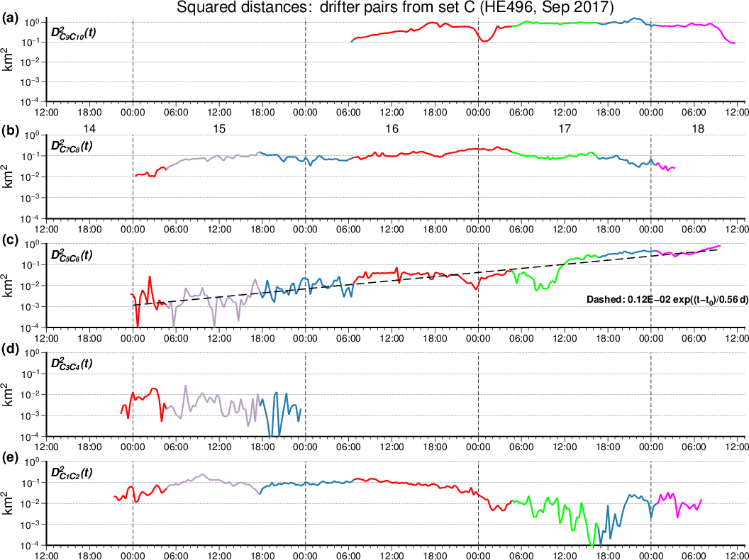Click the km² axis label of panel (a)

coord(10,62)
